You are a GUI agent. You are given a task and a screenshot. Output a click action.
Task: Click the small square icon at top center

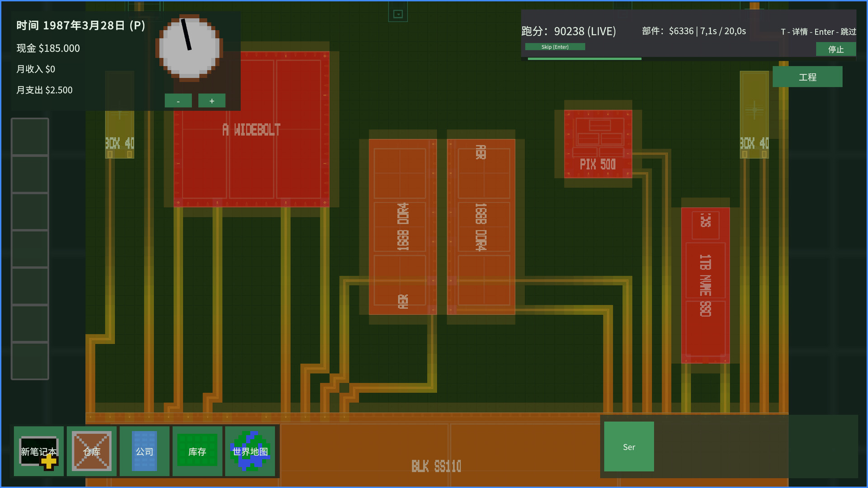[398, 14]
